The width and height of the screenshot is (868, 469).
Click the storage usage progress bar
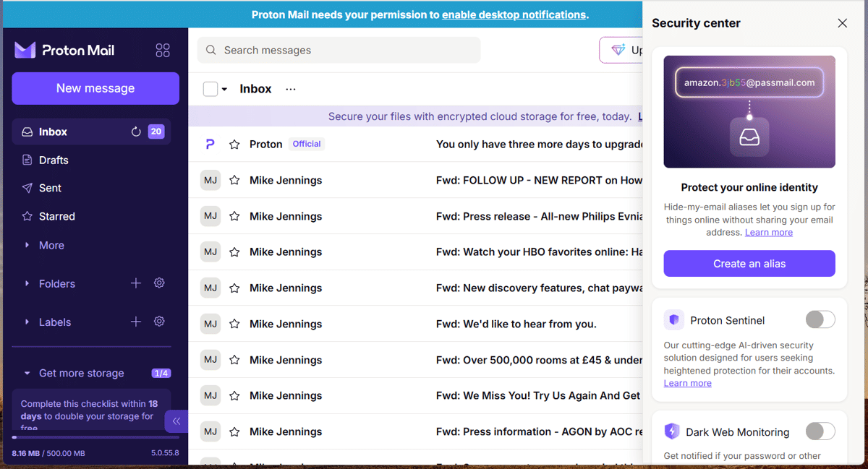(x=95, y=437)
